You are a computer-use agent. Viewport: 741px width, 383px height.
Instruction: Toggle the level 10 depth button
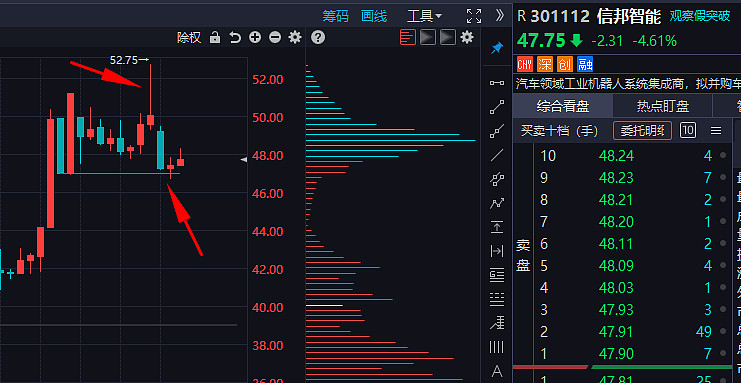688,130
